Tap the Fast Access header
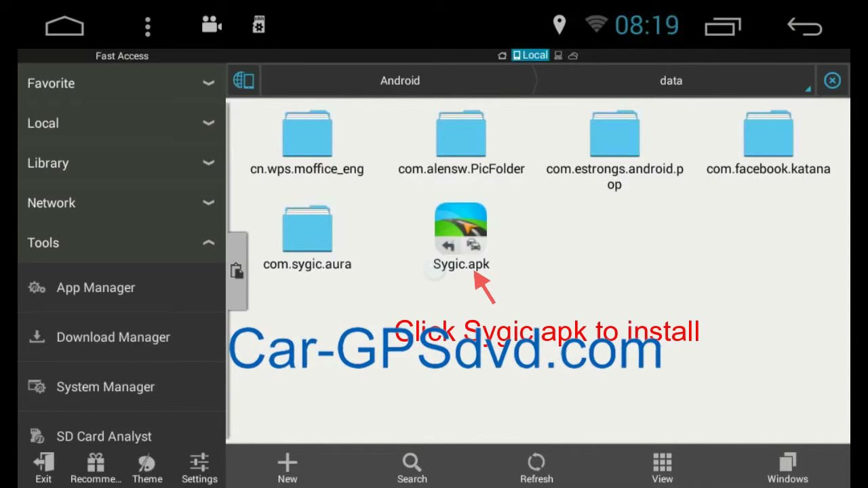The height and width of the screenshot is (488, 868). point(122,56)
